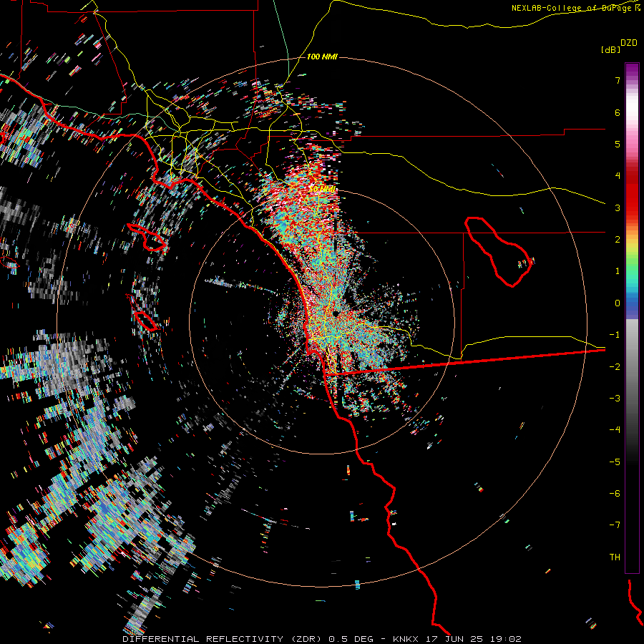The width and height of the screenshot is (644, 644).
Task: Click the DZD colorbar title
Action: coord(629,43)
